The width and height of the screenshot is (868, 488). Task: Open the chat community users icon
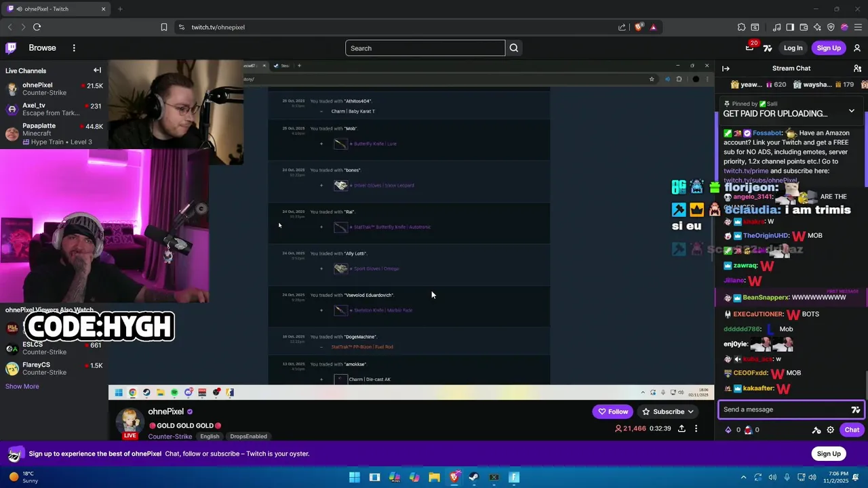857,68
